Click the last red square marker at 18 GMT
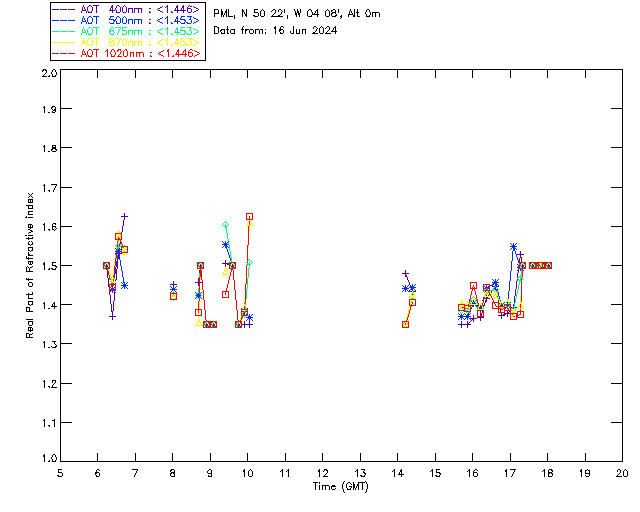The width and height of the screenshot is (640, 512). (x=548, y=265)
